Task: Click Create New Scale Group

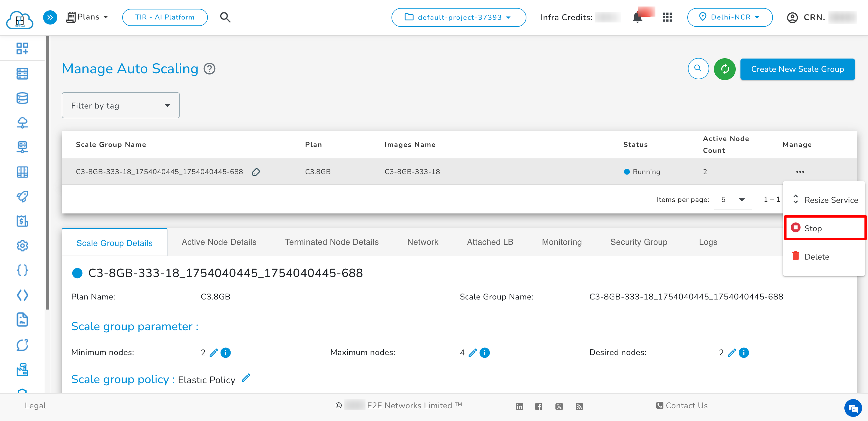Action: pos(797,69)
